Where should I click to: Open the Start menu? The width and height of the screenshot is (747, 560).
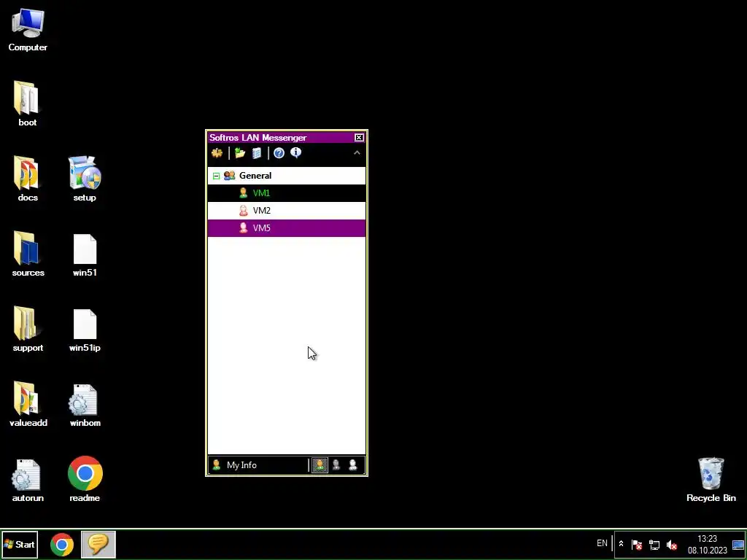click(20, 544)
